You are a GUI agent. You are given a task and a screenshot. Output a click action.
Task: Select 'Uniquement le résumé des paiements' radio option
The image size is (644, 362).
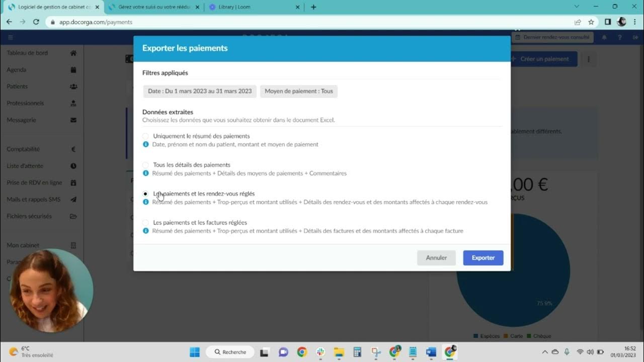pyautogui.click(x=145, y=136)
